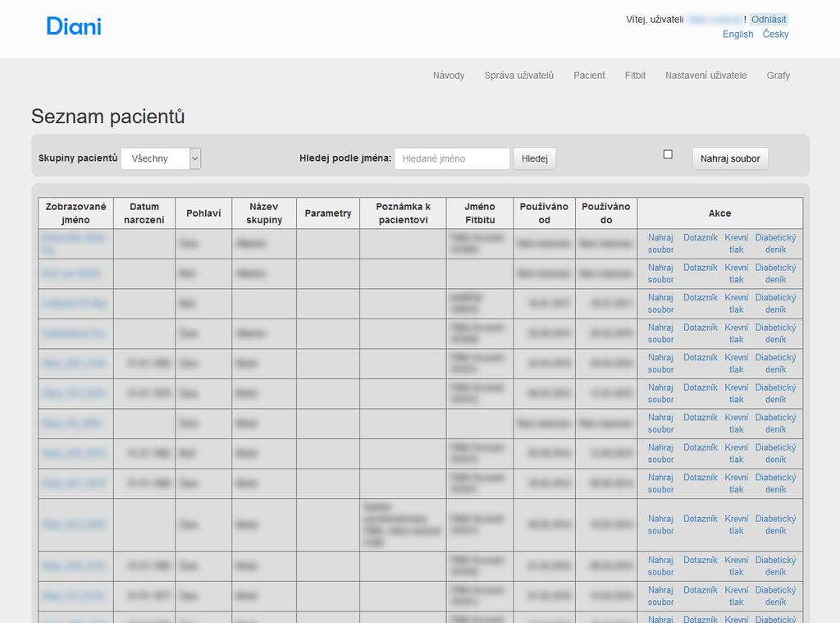The image size is (840, 623).
Task: Click the Parametry column header
Action: tap(328, 213)
